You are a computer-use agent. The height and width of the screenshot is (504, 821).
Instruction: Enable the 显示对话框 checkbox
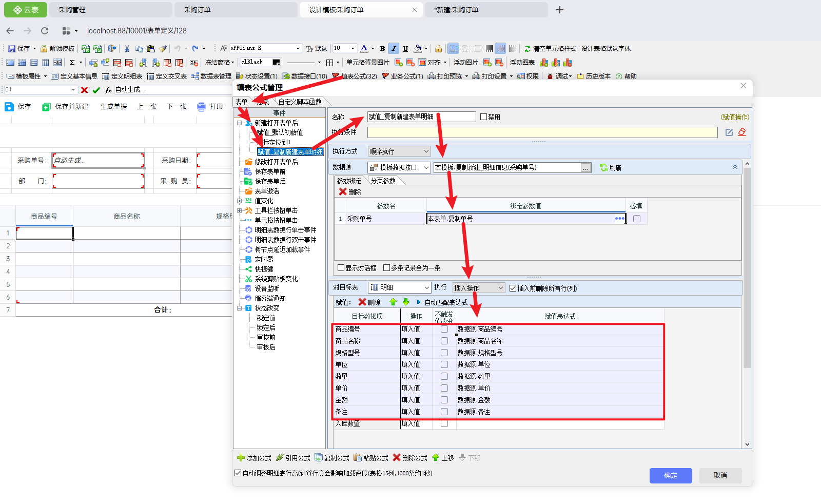tap(341, 268)
